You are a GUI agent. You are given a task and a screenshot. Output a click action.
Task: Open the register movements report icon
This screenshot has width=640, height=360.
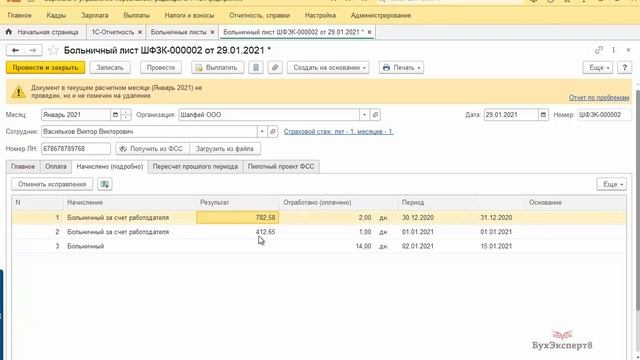pyautogui.click(x=256, y=67)
